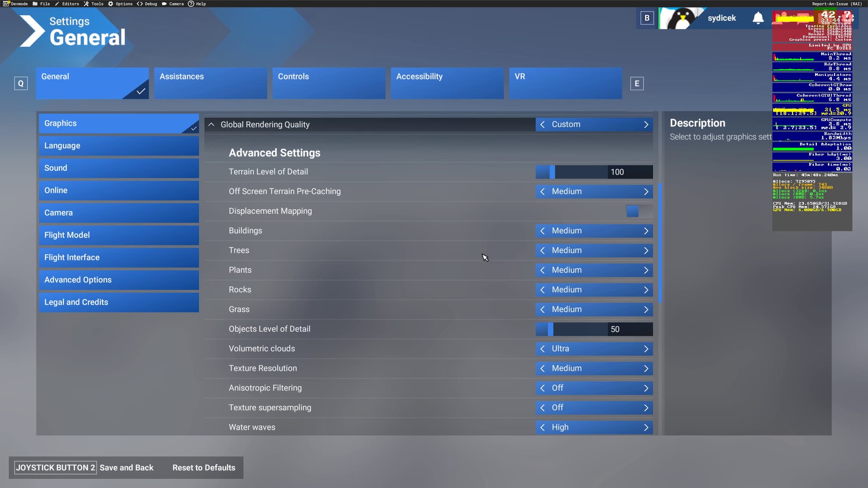Change Global Rendering Quality Custom selector

594,124
